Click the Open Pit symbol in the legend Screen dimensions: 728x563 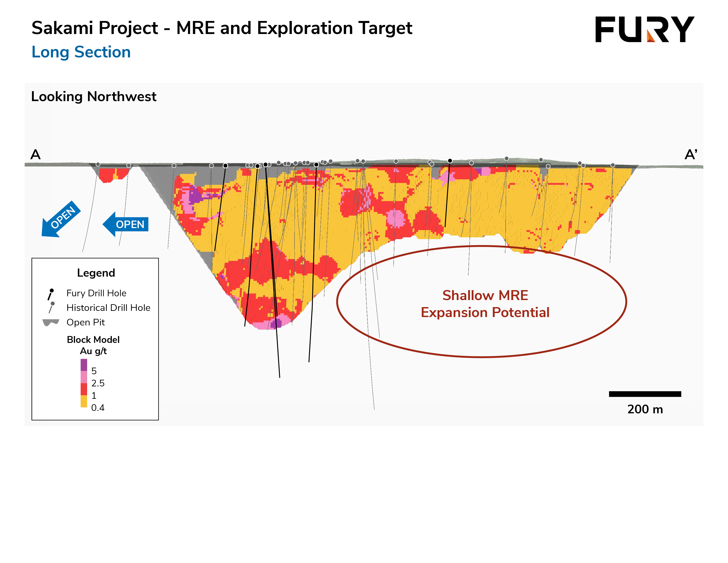[51, 322]
